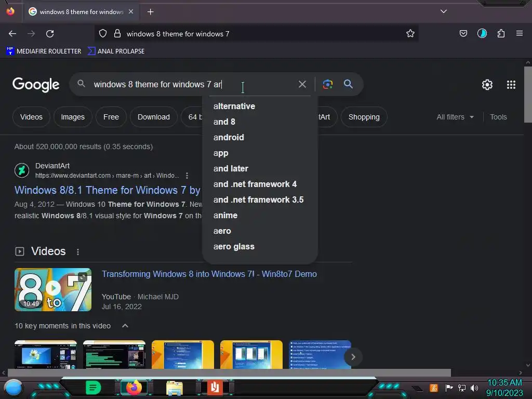Image resolution: width=532 pixels, height=399 pixels.
Task: Open Action Center flag icon
Action: (449, 388)
